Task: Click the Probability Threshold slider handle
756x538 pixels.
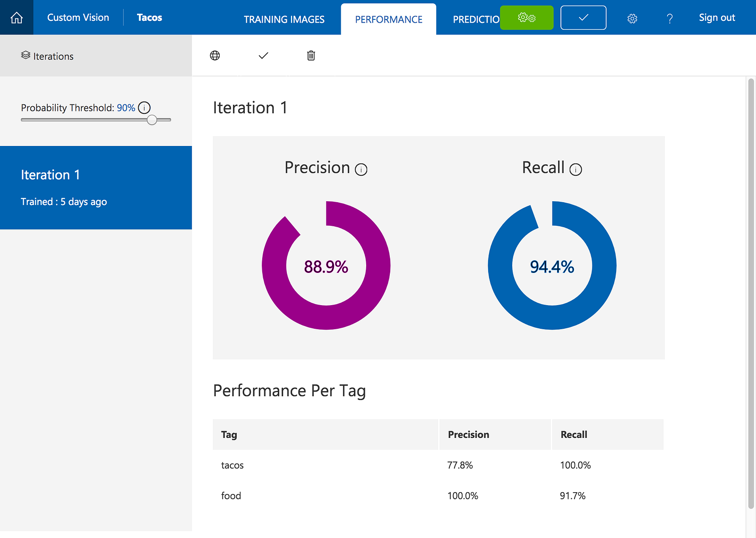Action: coord(152,120)
